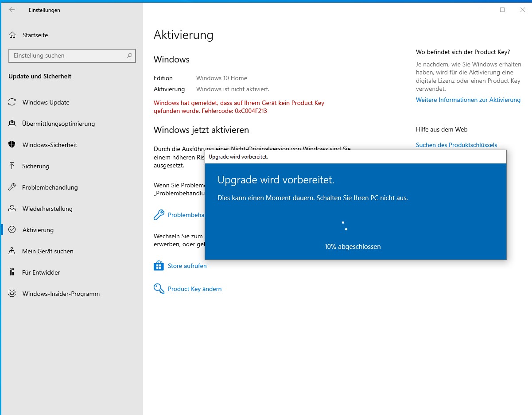Viewport: 532px width, 415px height.
Task: Open Windows-Sicherheit settings
Action: point(49,145)
